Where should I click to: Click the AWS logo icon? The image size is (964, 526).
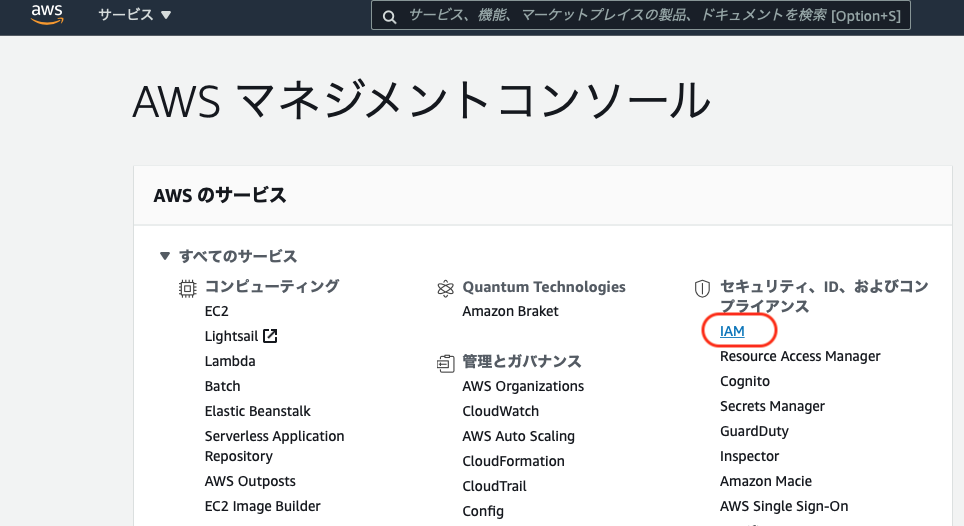tap(47, 15)
